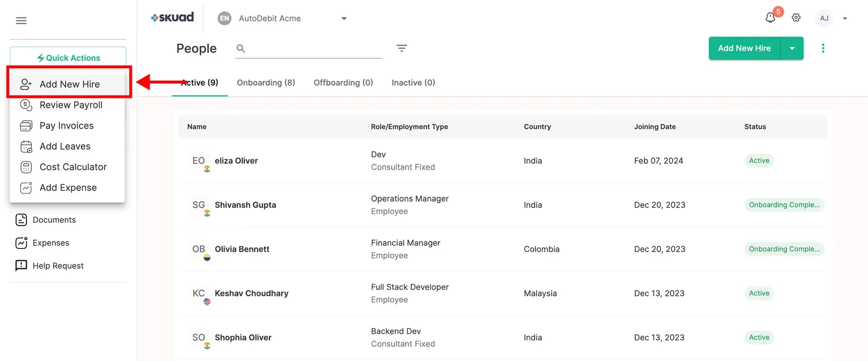
Task: Click the notifications bell icon
Action: [770, 18]
